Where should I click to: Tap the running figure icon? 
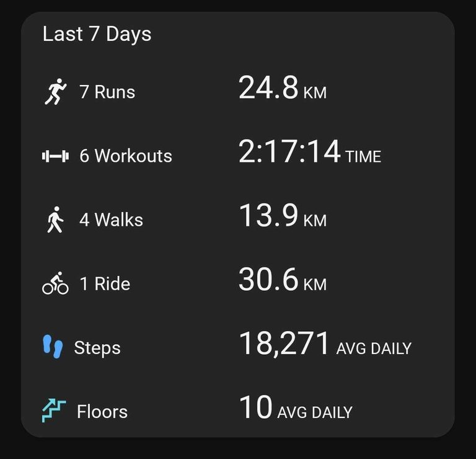[x=56, y=91]
